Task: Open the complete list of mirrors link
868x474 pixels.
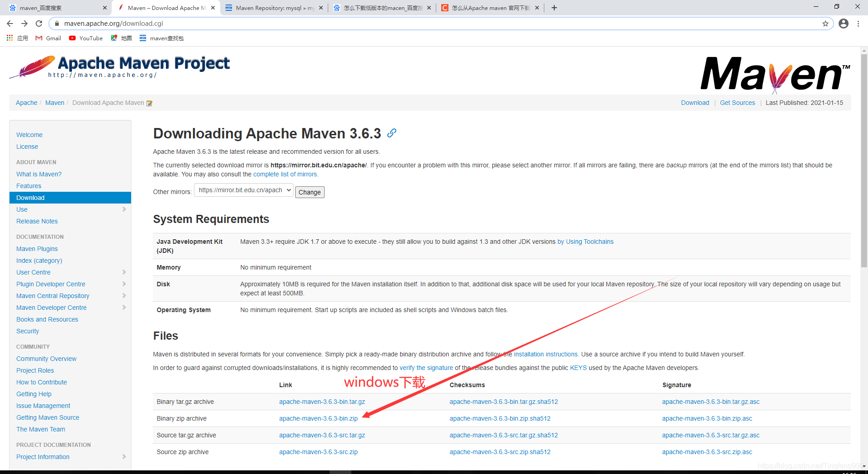Action: [x=285, y=174]
